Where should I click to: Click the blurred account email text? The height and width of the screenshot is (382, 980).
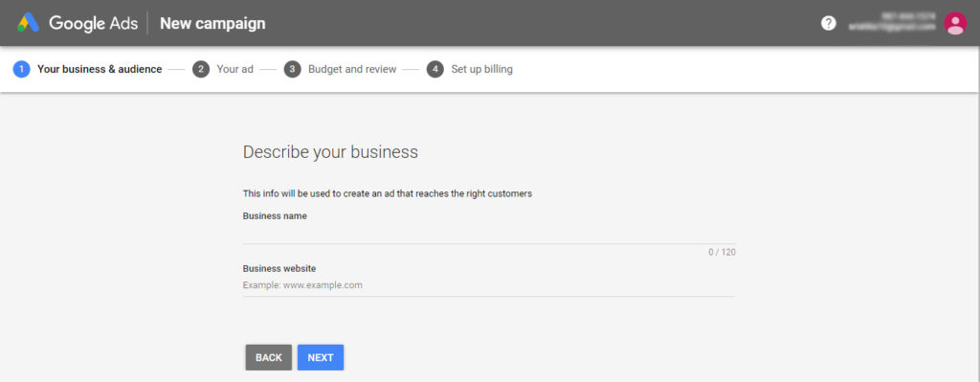892,27
